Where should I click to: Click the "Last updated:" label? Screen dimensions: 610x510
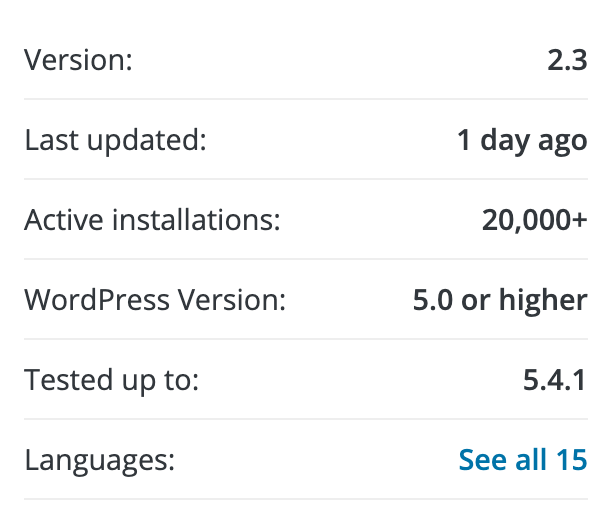point(115,140)
